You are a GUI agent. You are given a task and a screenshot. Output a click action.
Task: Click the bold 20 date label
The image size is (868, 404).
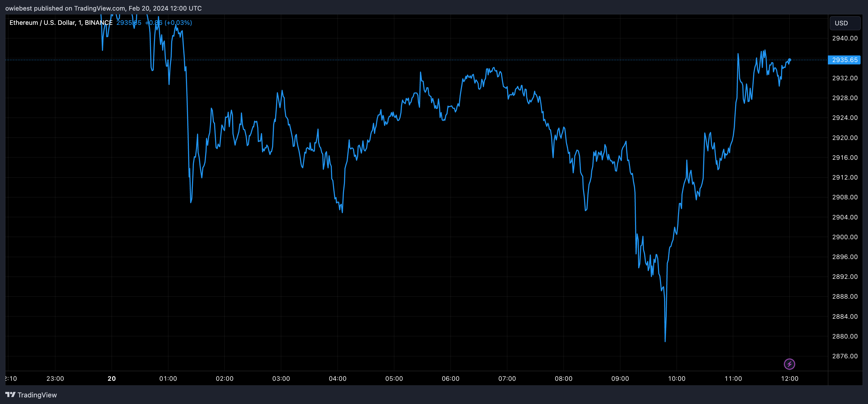click(111, 378)
